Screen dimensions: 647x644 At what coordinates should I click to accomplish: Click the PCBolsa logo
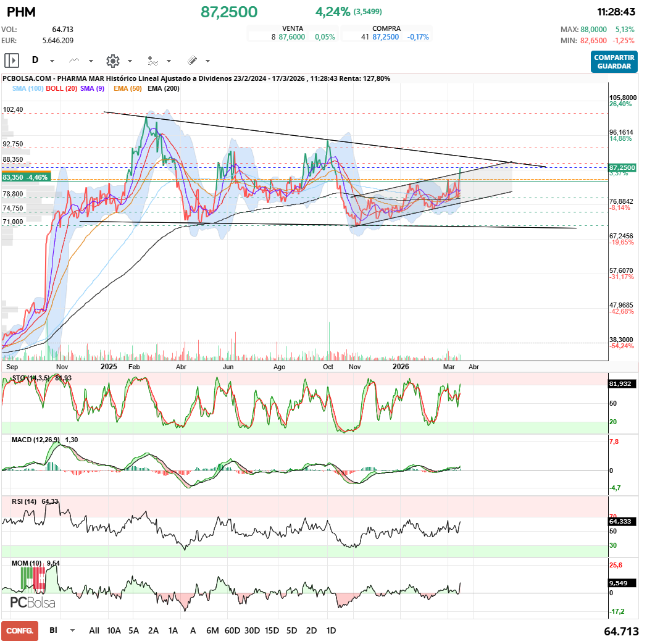pos(33,602)
